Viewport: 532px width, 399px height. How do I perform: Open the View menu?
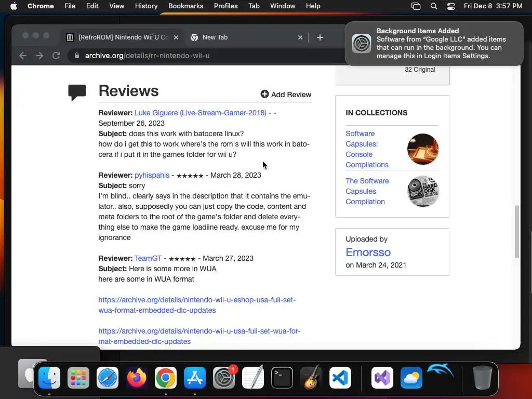117,6
